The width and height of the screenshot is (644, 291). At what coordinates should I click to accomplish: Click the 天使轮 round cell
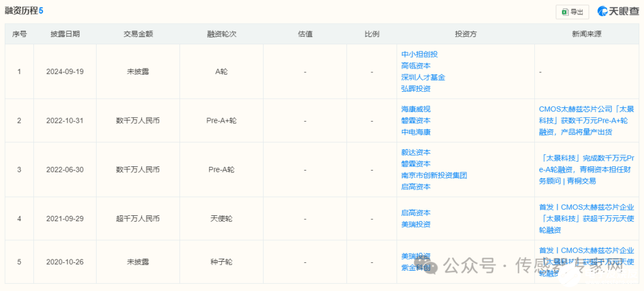click(x=221, y=219)
